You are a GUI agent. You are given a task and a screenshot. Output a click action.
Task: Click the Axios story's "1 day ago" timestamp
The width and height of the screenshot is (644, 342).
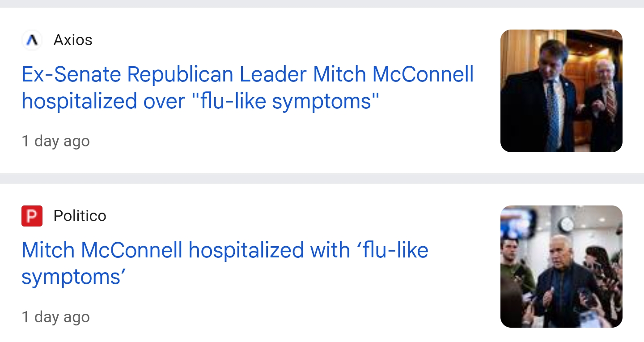tap(56, 141)
